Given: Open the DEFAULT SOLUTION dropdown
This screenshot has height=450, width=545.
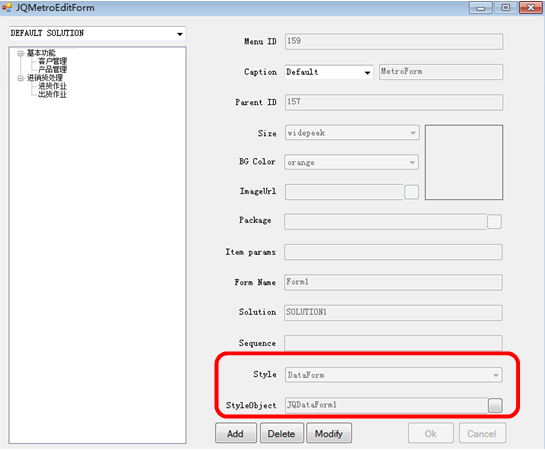Looking at the screenshot, I should 179,34.
